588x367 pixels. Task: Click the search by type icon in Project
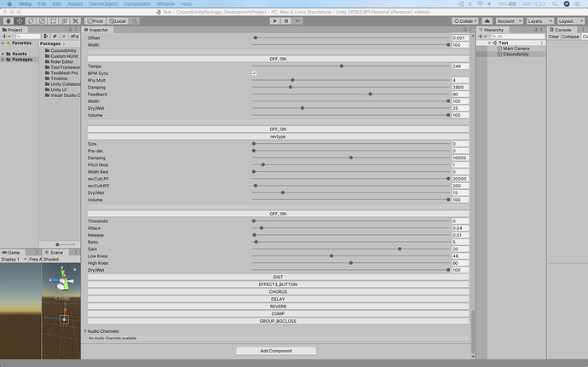coord(46,37)
